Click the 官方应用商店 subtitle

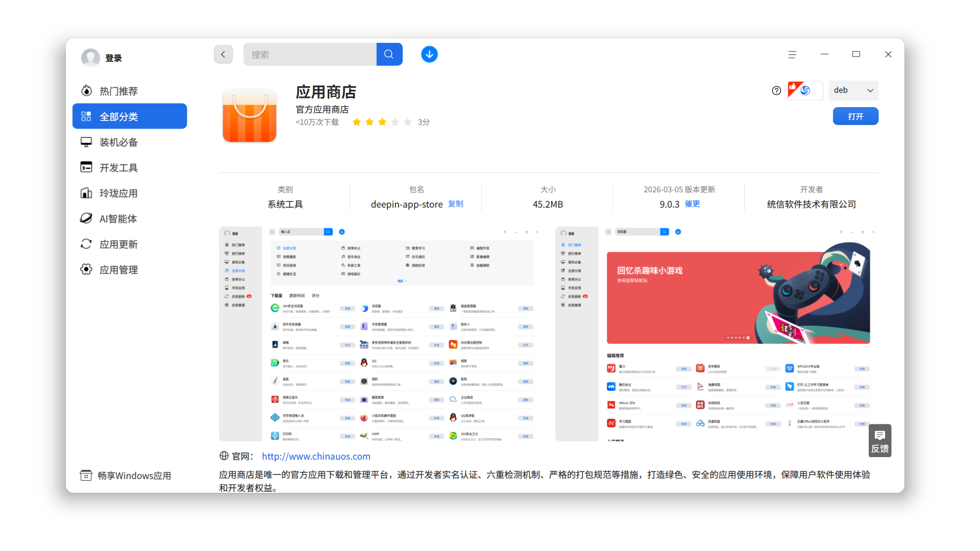(x=322, y=109)
